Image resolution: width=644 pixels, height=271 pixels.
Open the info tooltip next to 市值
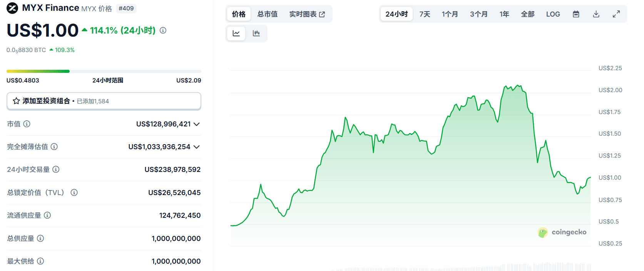[27, 124]
